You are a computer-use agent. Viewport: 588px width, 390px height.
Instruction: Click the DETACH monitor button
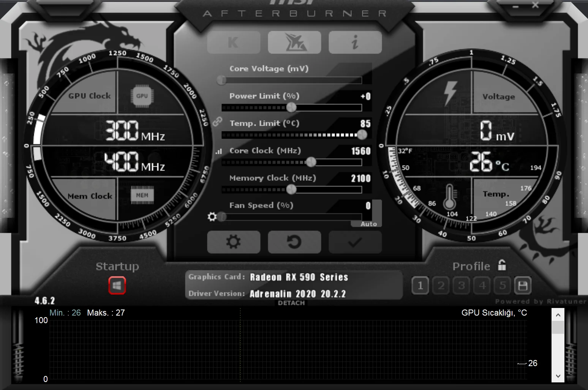(291, 303)
